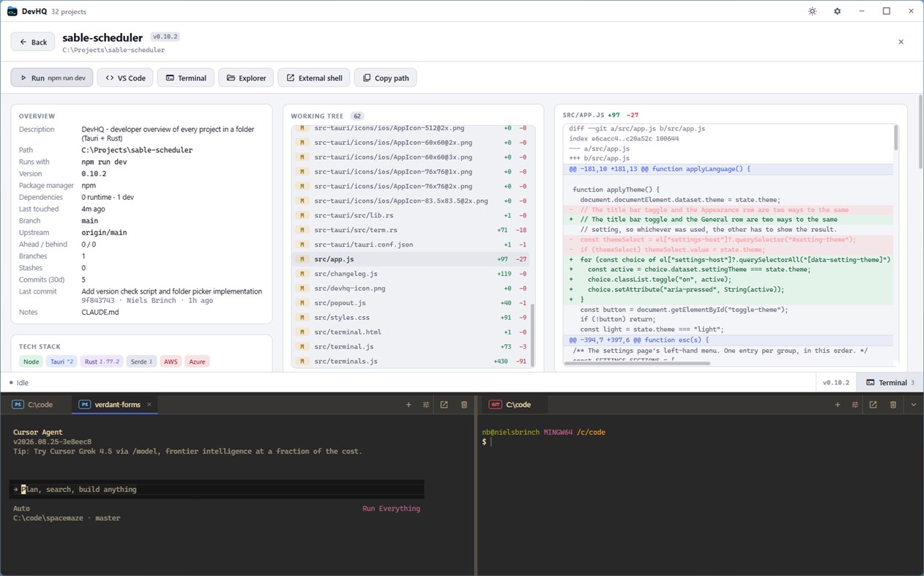This screenshot has width=924, height=576.
Task: Click the Idle status indicator
Action: 19,382
